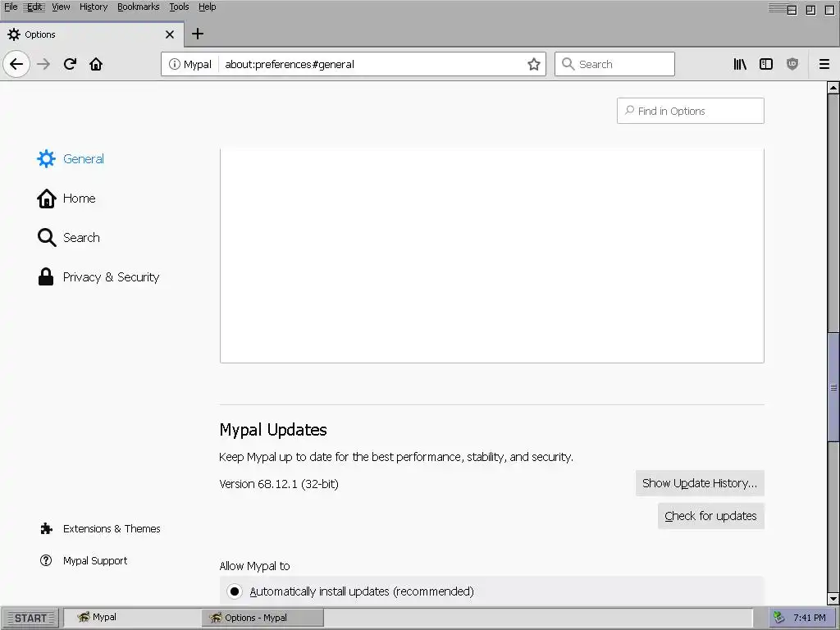Viewport: 840px width, 630px height.
Task: Focus the Find in Options search field
Action: pyautogui.click(x=691, y=111)
